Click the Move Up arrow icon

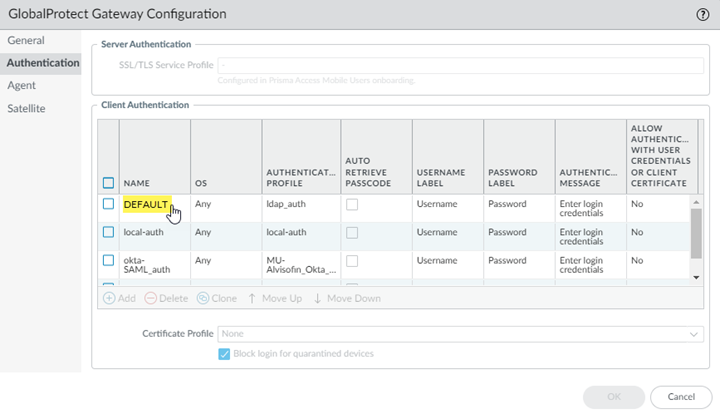coord(252,298)
